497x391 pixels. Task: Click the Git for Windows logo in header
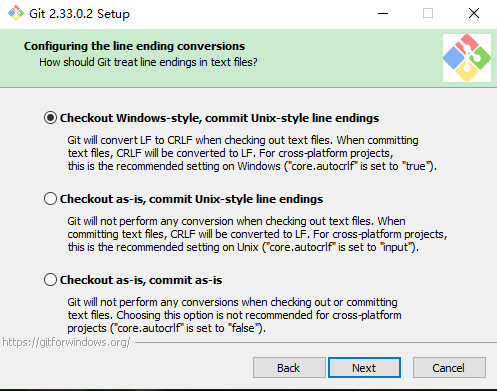(x=467, y=58)
